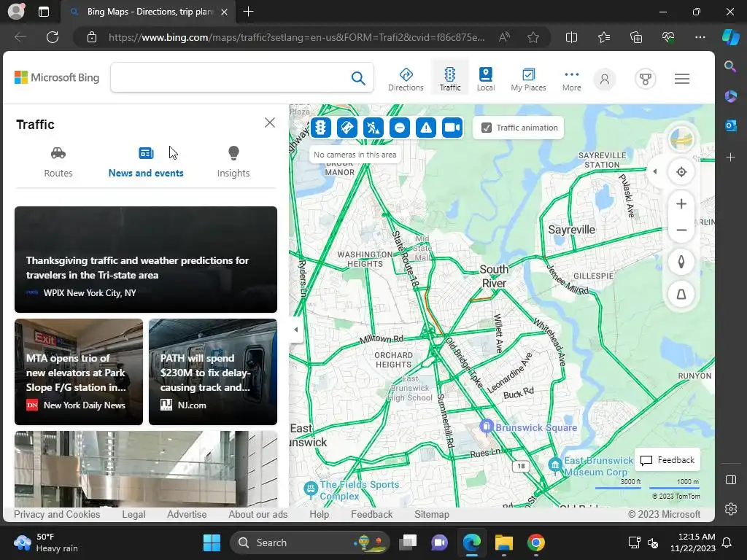Click The Fields Sports Complex pin
747x560 pixels.
pos(311,489)
